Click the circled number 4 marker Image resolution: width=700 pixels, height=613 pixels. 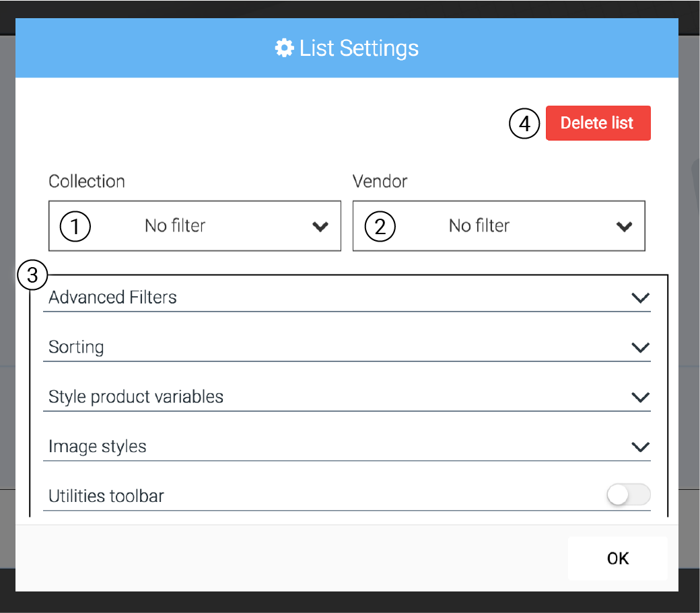(524, 124)
